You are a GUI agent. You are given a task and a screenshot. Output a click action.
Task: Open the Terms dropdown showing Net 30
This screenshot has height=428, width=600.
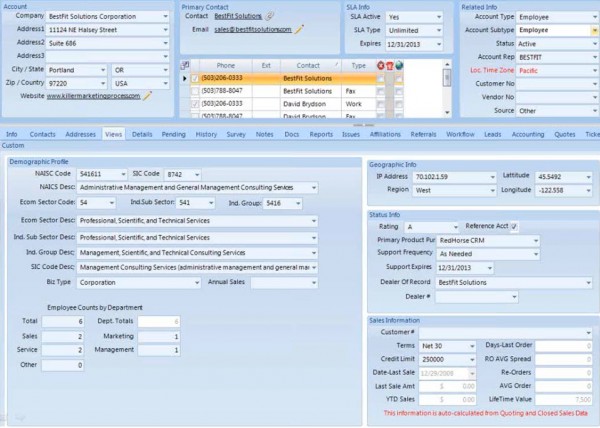(472, 346)
